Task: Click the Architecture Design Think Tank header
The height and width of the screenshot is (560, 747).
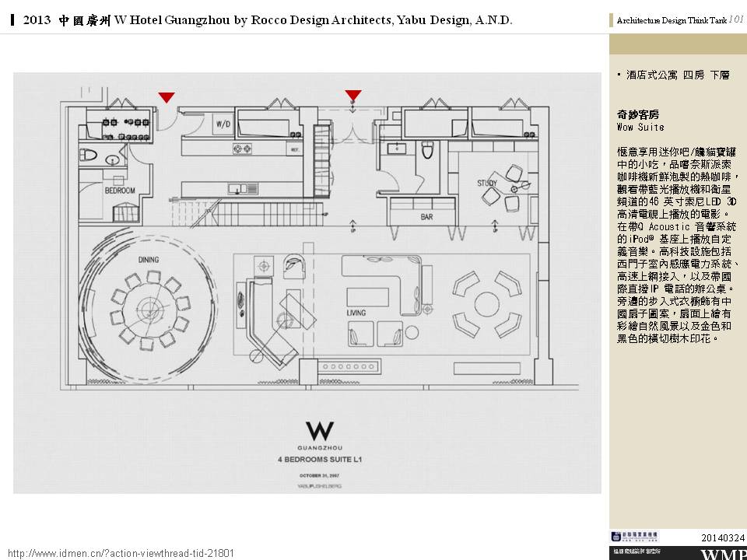Action: click(x=671, y=21)
